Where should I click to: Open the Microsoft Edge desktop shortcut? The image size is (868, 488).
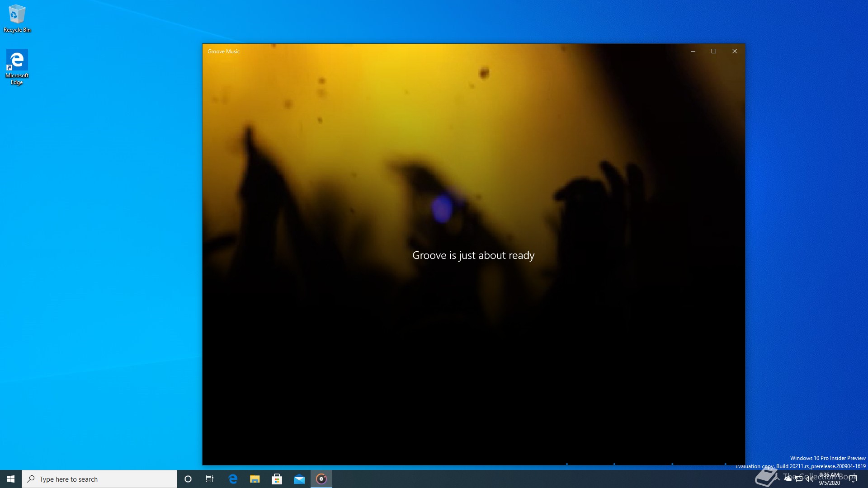[x=17, y=67]
